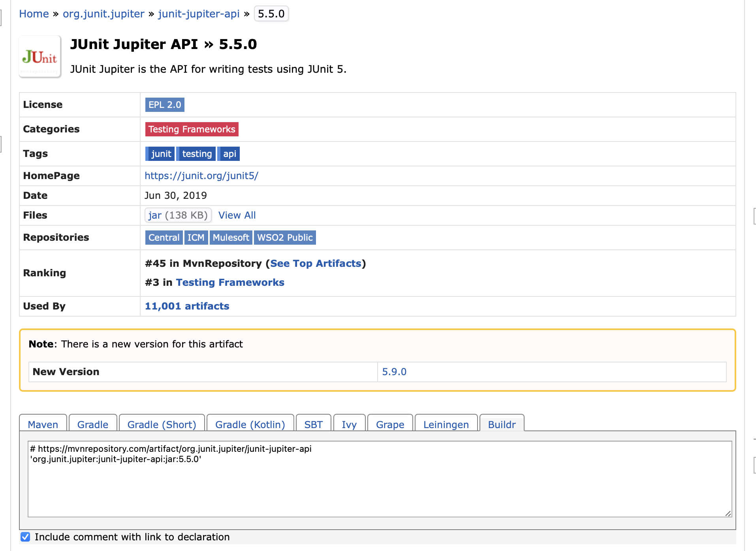Open junit-jupiter-api breadcrumb link
The height and width of the screenshot is (551, 756).
coord(199,14)
